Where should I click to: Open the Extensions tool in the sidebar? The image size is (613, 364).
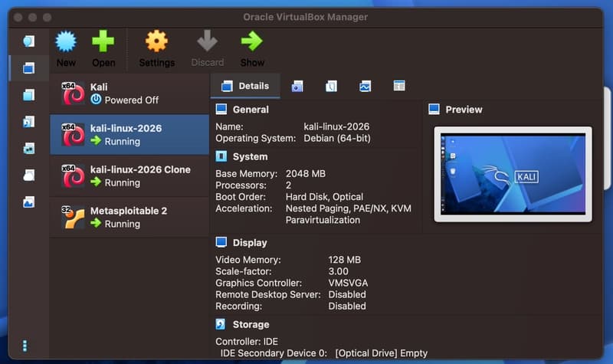pos(28,95)
